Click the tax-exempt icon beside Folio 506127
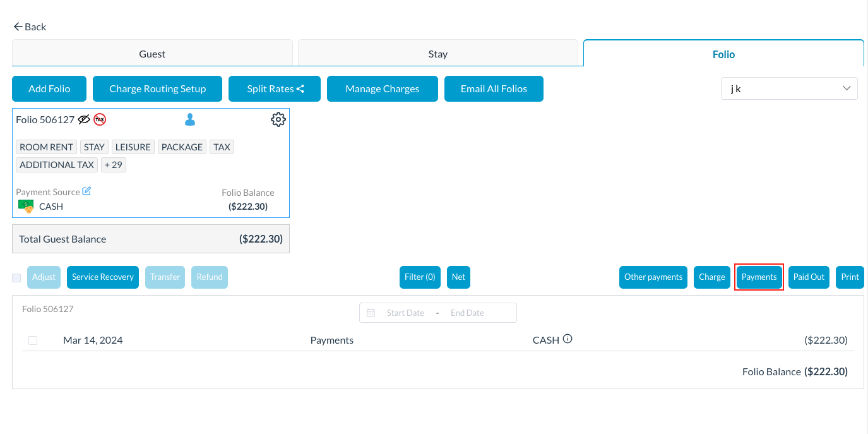The height and width of the screenshot is (434, 868). (100, 119)
